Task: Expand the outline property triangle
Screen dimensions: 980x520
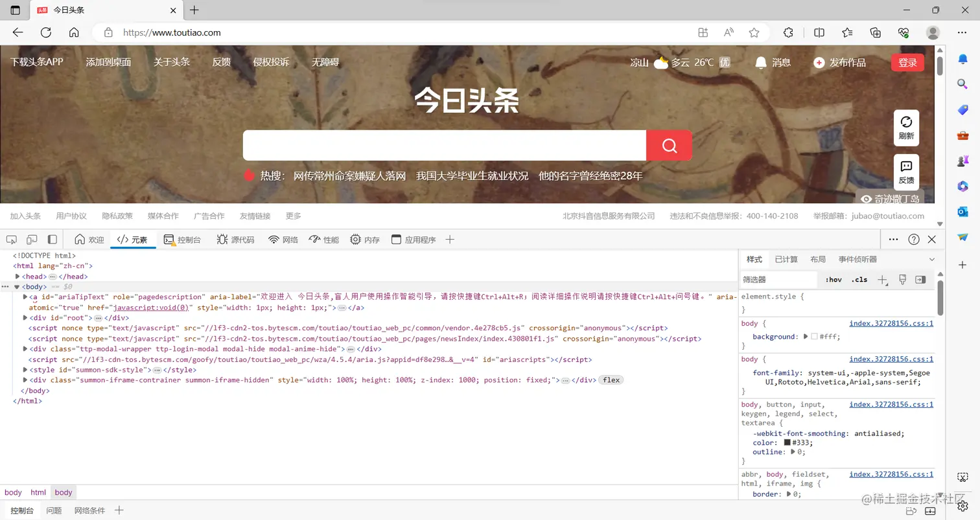Action: 793,452
